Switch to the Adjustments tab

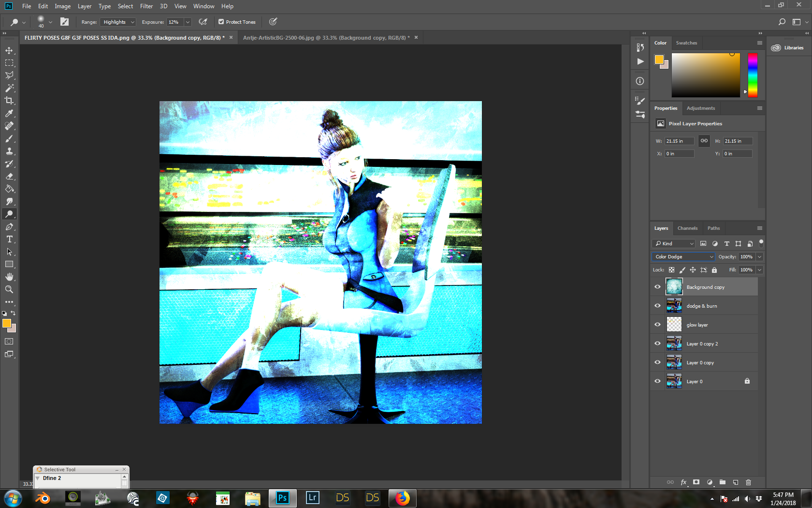pos(700,108)
